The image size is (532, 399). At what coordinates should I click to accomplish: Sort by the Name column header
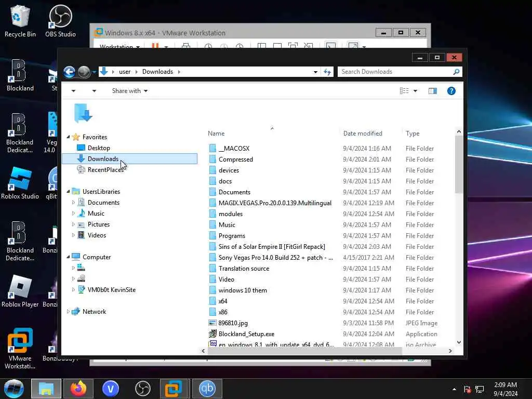[x=216, y=134]
